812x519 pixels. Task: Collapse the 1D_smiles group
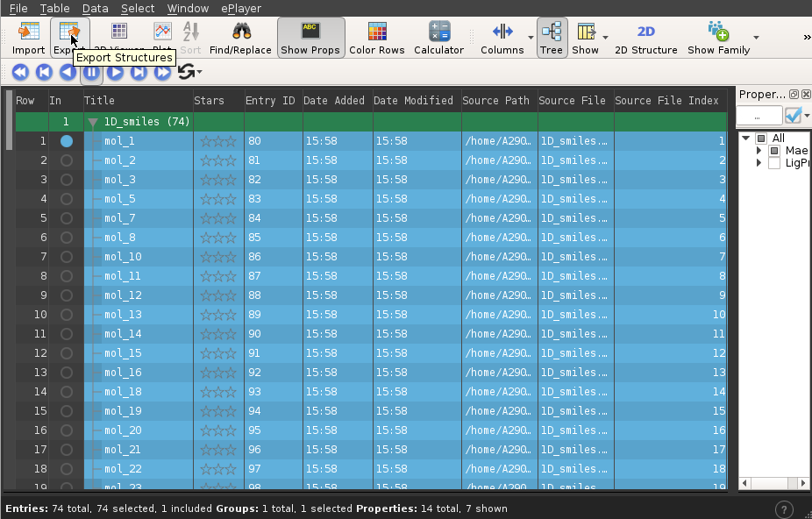93,122
